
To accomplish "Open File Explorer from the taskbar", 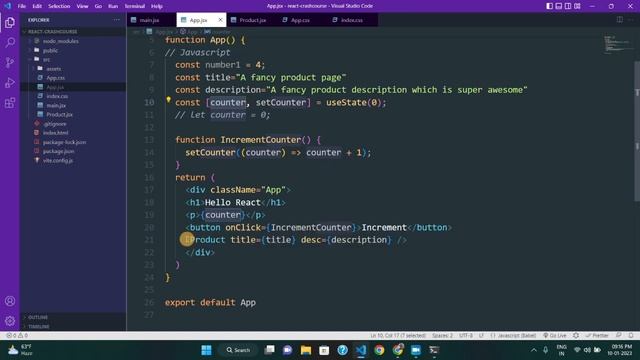I will 306,350.
